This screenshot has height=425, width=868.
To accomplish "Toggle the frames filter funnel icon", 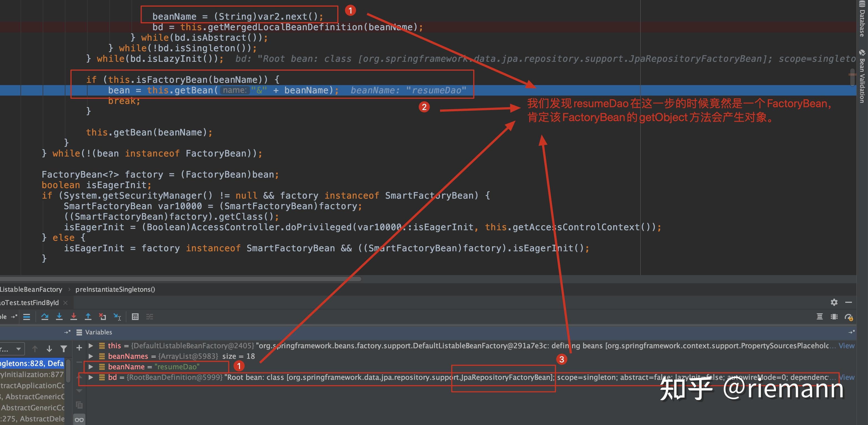I will (63, 349).
